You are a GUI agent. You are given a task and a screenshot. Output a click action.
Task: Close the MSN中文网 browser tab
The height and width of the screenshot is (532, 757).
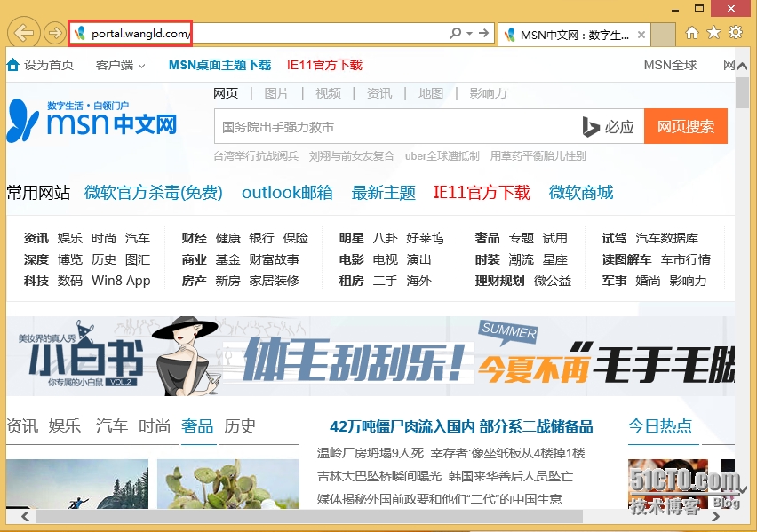pos(641,35)
